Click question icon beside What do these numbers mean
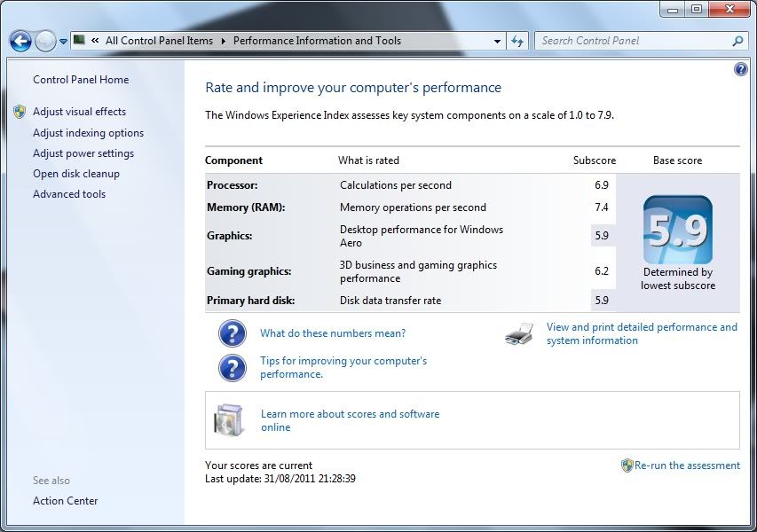 click(233, 333)
